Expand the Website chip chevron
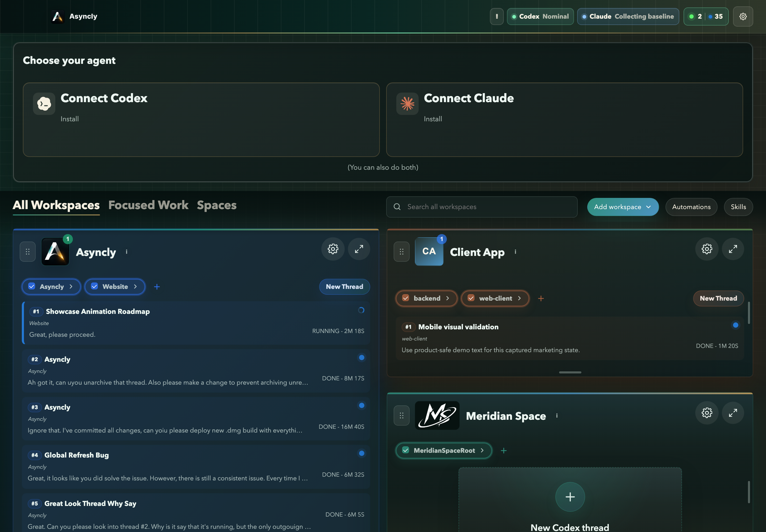The height and width of the screenshot is (532, 766). point(135,287)
